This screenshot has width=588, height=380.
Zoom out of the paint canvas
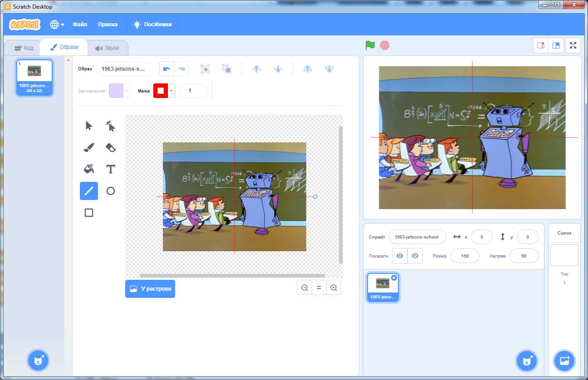(x=304, y=287)
